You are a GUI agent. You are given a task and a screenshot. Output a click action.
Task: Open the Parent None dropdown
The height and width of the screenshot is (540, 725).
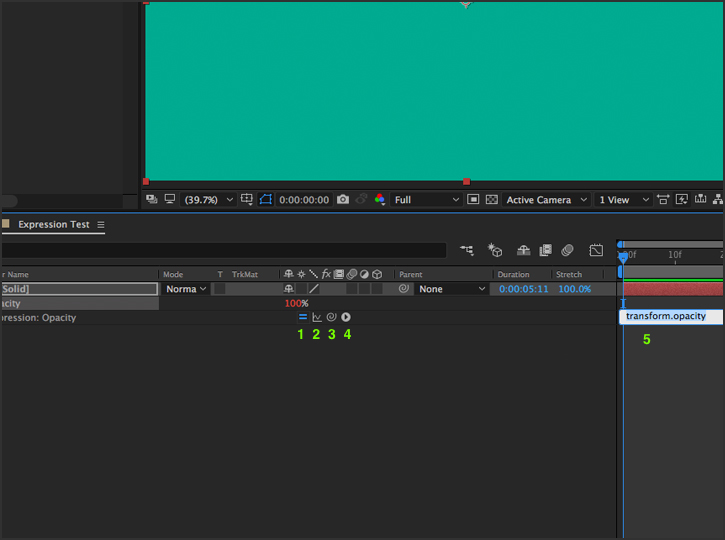(x=451, y=289)
